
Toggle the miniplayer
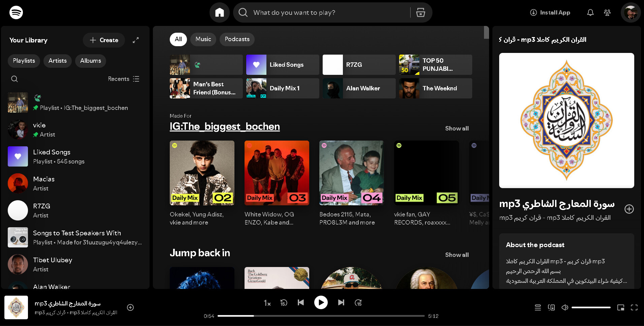tap(620, 307)
